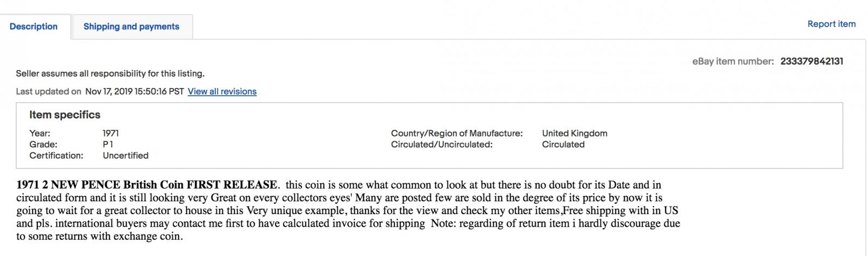Click the Year: field label
Screen dimensions: 868x256
(x=40, y=133)
